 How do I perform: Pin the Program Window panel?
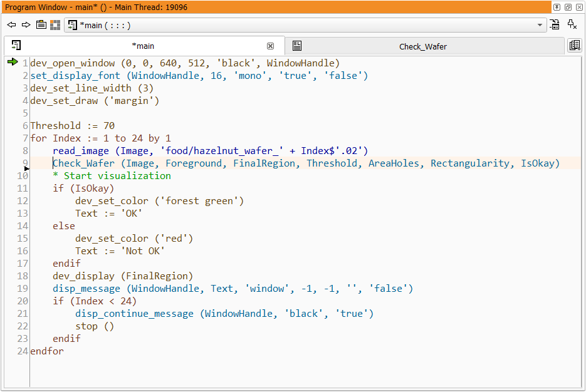coord(557,8)
